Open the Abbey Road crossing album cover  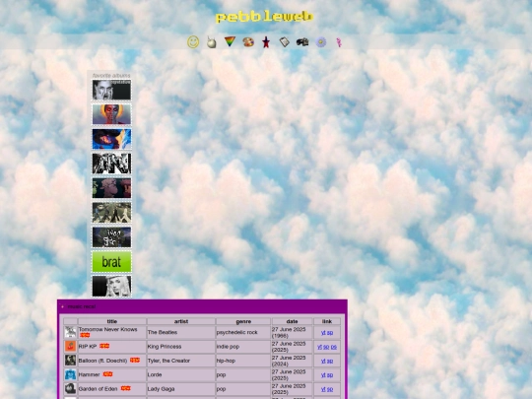[x=111, y=213]
